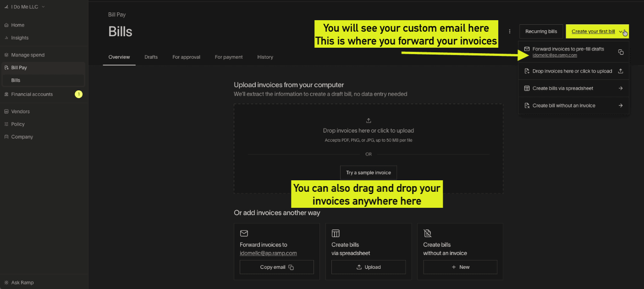644x289 pixels.
Task: Open Ask Ramp assistant
Action: (x=22, y=283)
